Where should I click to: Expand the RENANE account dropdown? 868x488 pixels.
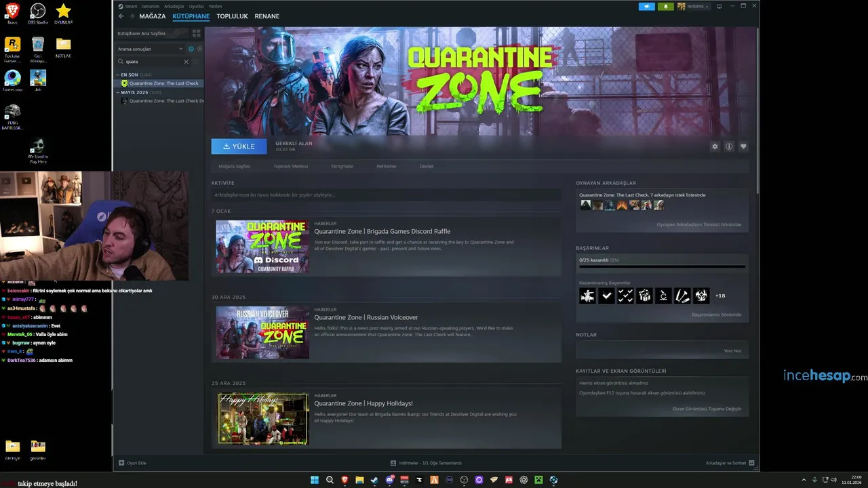pyautogui.click(x=693, y=6)
